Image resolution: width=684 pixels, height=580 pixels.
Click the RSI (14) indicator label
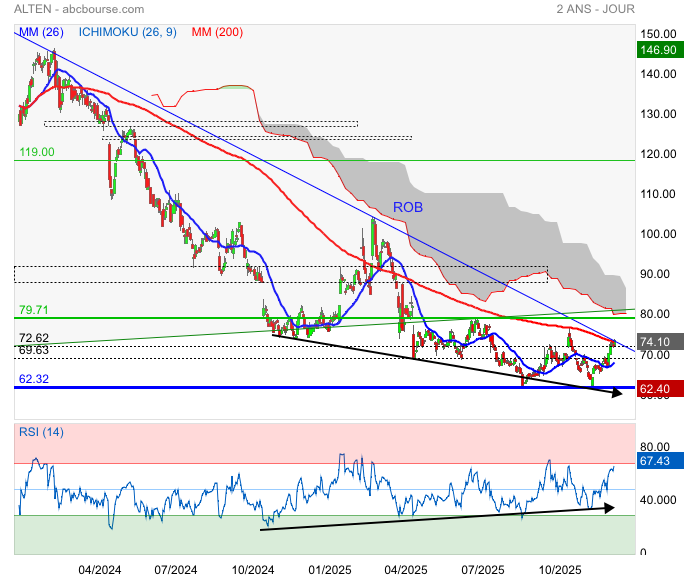coord(41,432)
